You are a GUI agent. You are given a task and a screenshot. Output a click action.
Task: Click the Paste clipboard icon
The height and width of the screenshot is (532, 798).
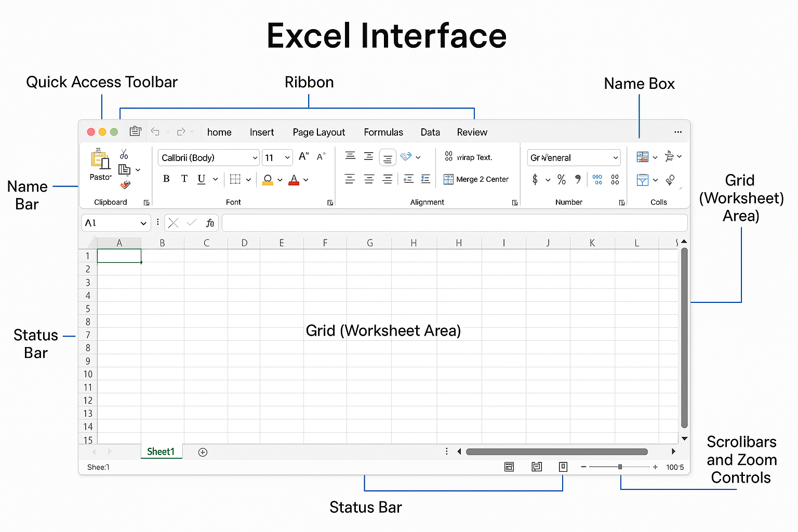[100, 159]
